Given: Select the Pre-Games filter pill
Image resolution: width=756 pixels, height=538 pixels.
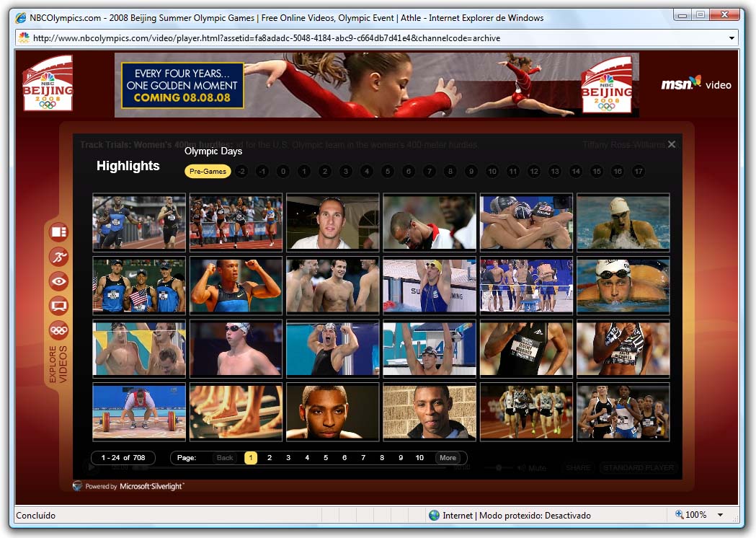Looking at the screenshot, I should coord(208,172).
